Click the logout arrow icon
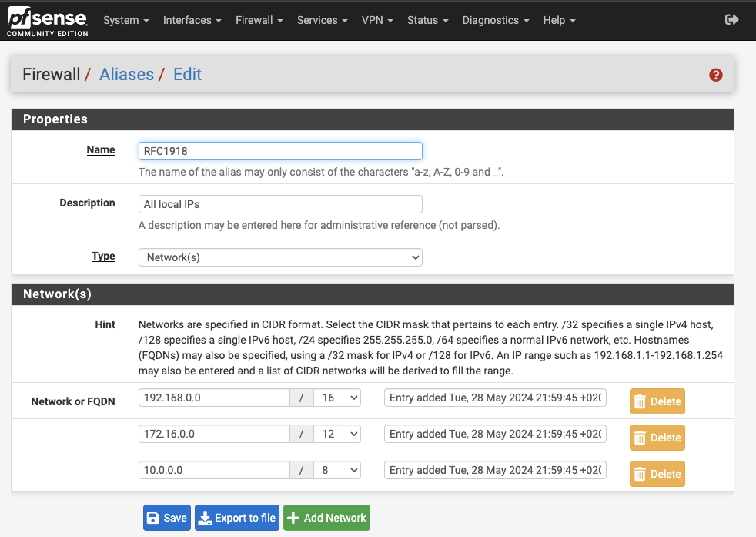The height and width of the screenshot is (537, 756). [x=731, y=20]
